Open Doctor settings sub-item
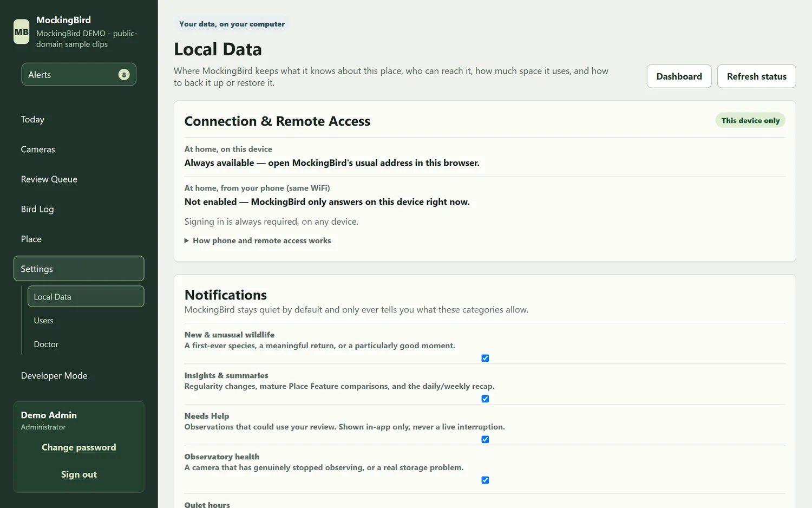This screenshot has height=508, width=812. (86, 344)
